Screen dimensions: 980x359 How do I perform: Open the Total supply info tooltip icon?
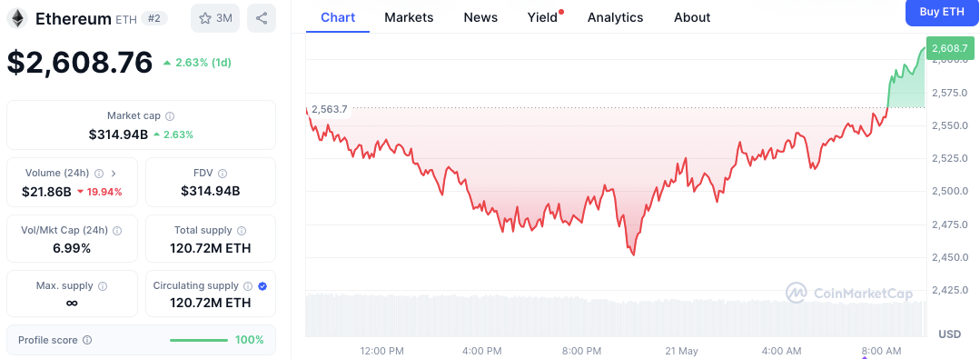(242, 231)
